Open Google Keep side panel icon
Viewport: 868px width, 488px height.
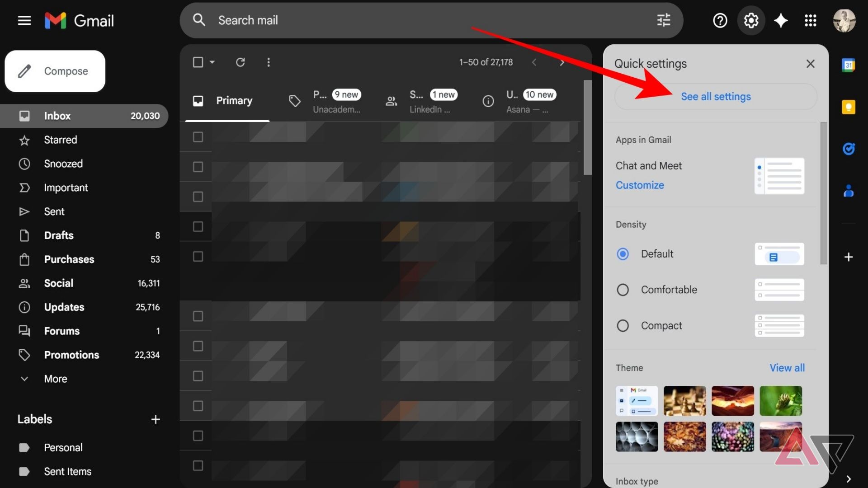(x=849, y=107)
